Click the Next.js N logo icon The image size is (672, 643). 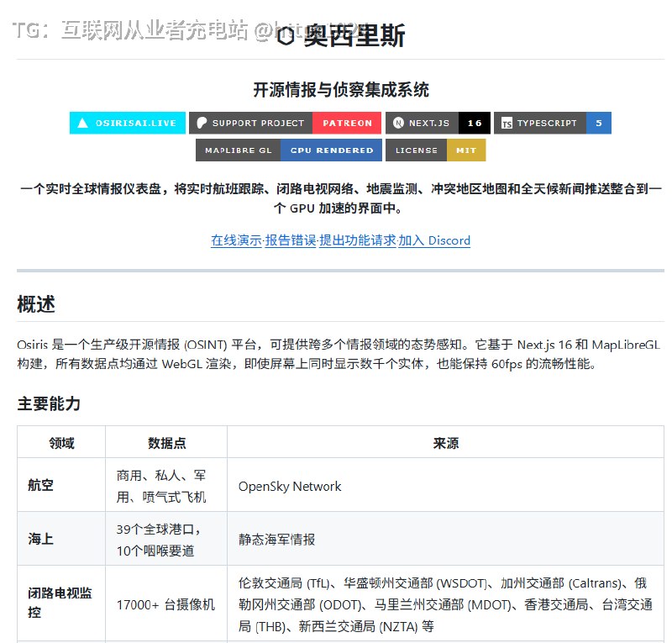(x=398, y=123)
